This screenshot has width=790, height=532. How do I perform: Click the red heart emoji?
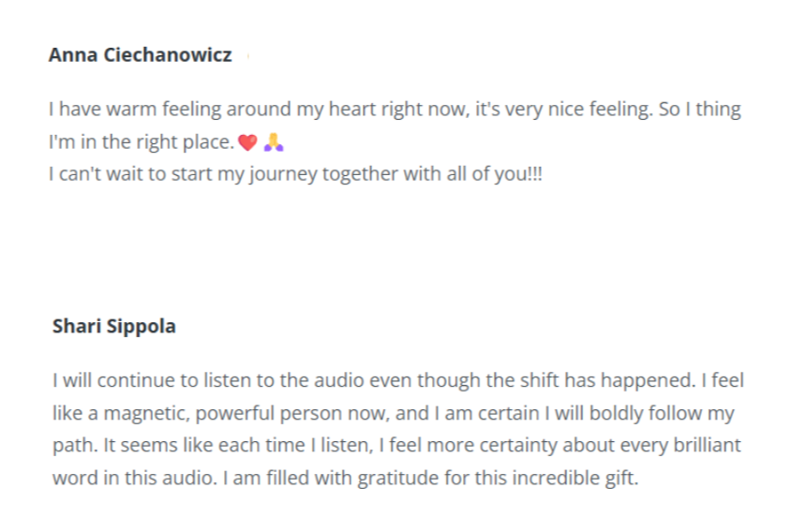247,142
